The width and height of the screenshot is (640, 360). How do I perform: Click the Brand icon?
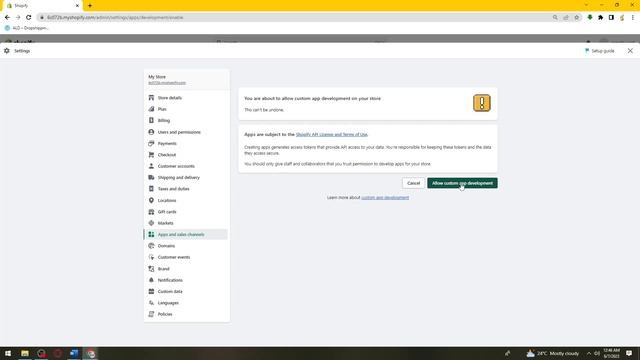[x=151, y=269]
